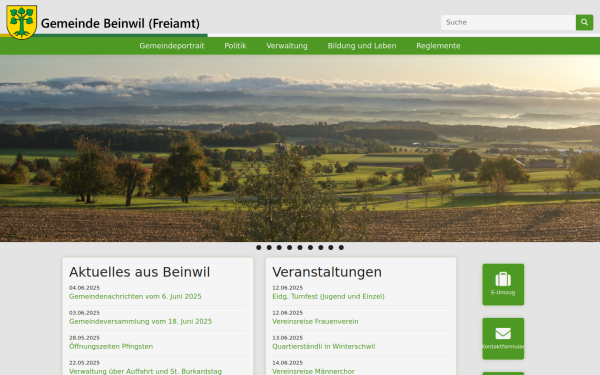Open the Gemeindeportrait menu
The width and height of the screenshot is (600, 375).
172,46
